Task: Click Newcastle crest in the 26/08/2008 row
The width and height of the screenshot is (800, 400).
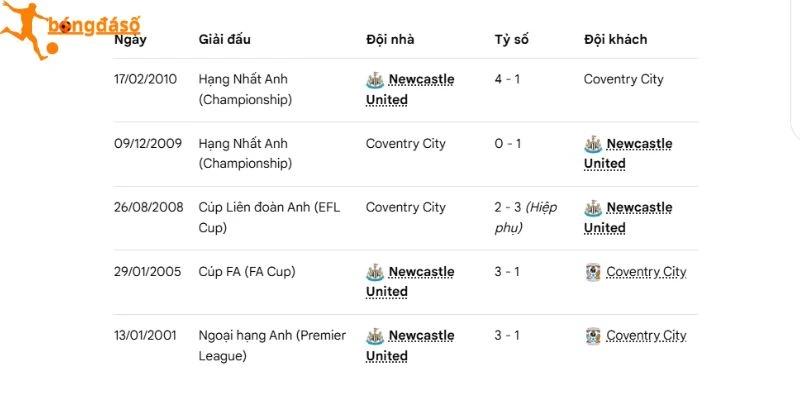Action: coord(593,208)
